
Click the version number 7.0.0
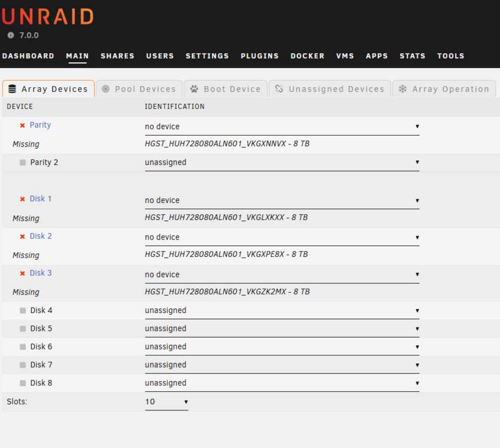pyautogui.click(x=29, y=35)
